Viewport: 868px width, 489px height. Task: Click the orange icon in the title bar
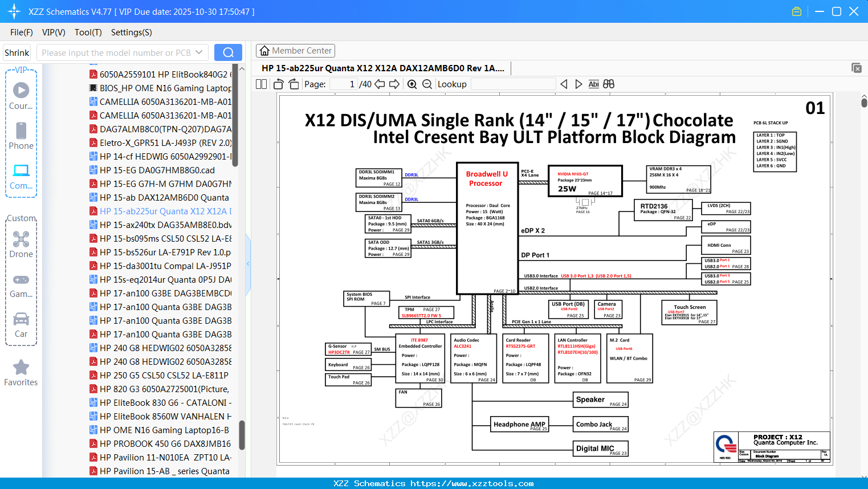coord(797,11)
